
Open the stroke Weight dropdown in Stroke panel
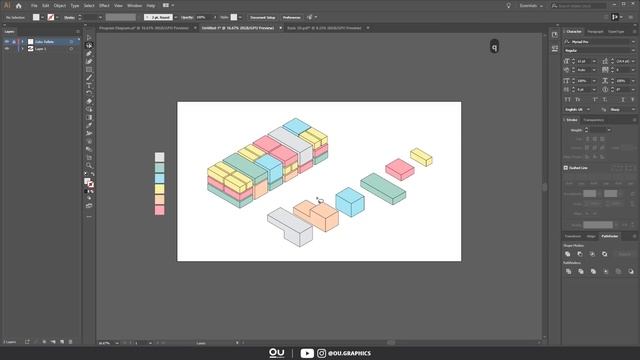609,130
